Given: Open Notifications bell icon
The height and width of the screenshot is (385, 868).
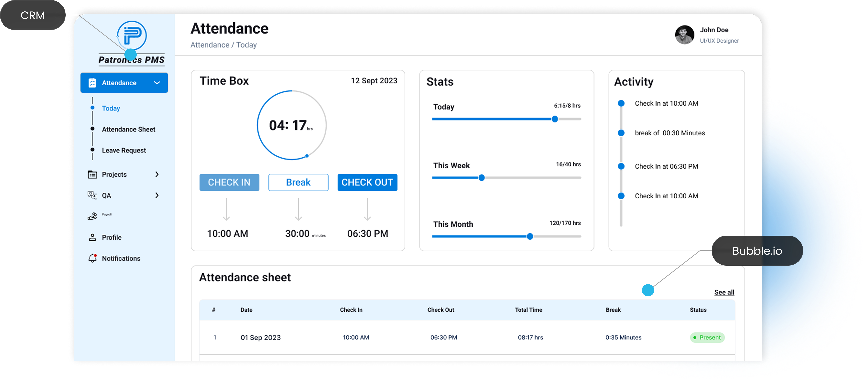Looking at the screenshot, I should point(92,258).
